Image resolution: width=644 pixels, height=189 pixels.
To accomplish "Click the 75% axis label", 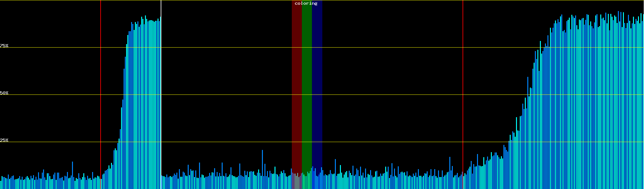I will point(4,46).
